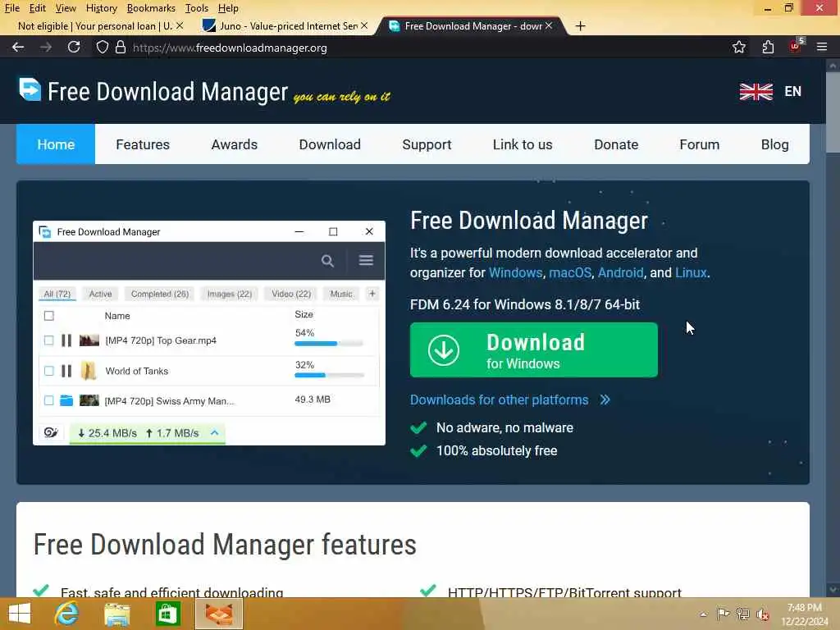Click the padlock site security icon
The height and width of the screenshot is (630, 840).
[121, 47]
